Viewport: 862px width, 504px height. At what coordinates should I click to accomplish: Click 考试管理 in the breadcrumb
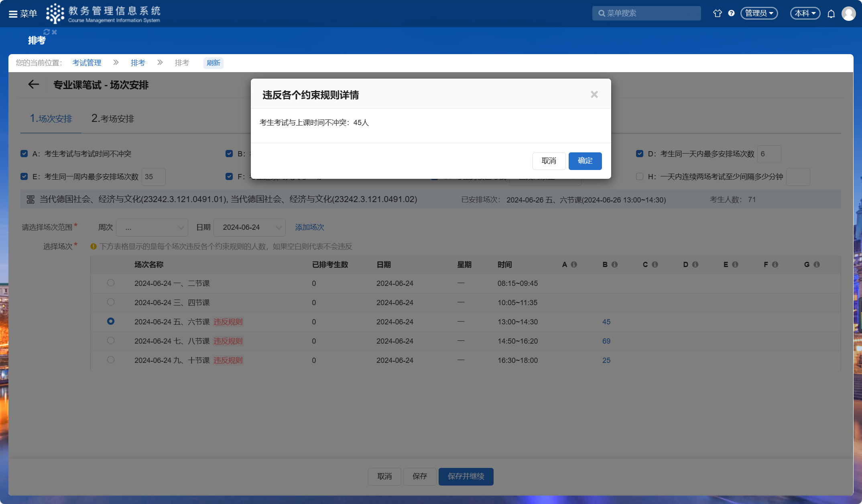pyautogui.click(x=87, y=63)
